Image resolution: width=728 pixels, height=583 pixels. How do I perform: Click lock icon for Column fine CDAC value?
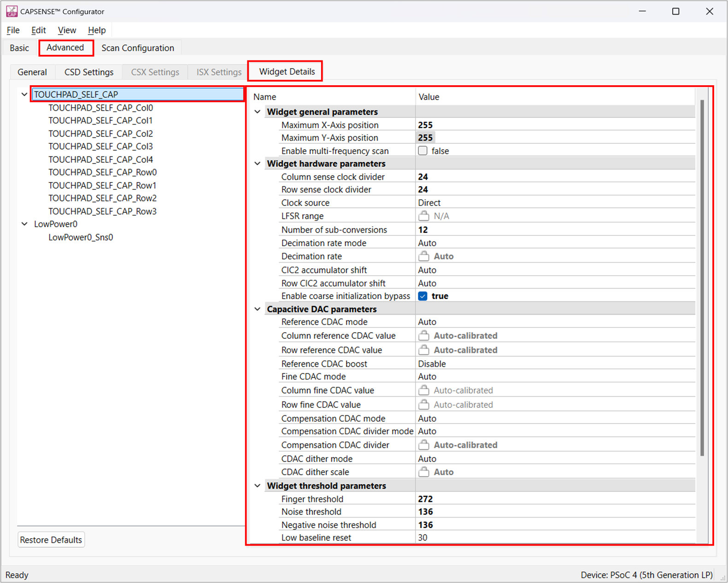(x=423, y=390)
